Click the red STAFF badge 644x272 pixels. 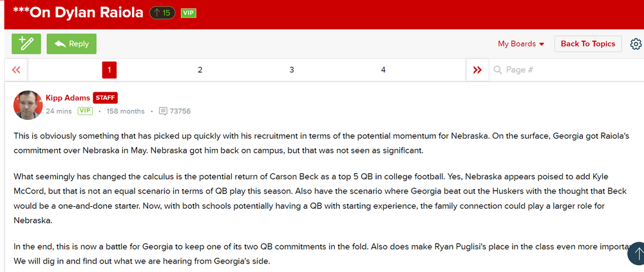[105, 98]
